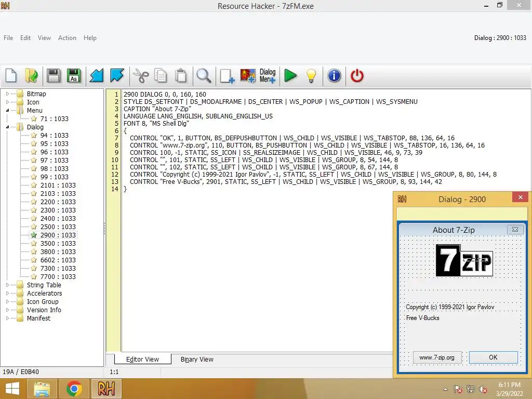Collapse the Dialog folder
The height and width of the screenshot is (399, 532).
point(7,127)
